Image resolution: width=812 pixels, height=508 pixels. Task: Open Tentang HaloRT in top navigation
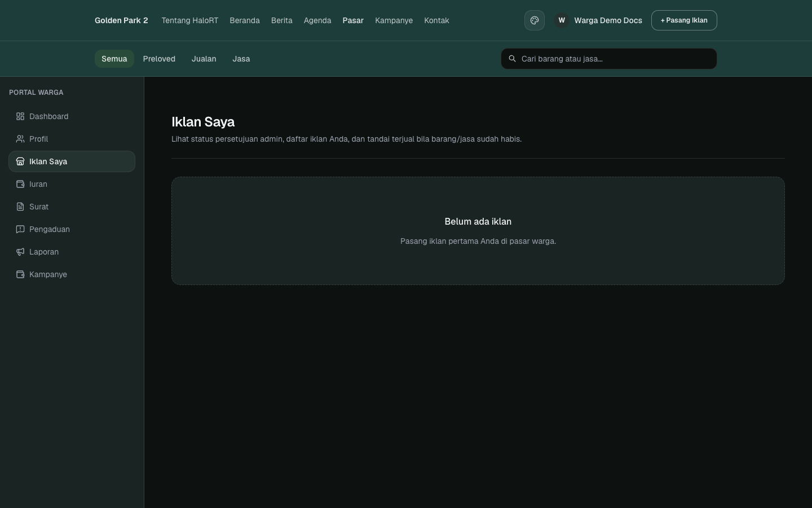pyautogui.click(x=190, y=20)
